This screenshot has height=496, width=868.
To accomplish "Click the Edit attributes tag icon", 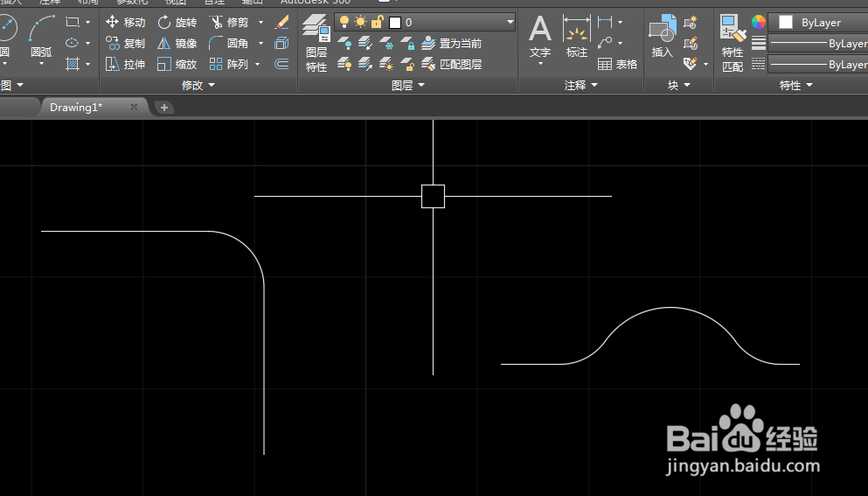I will (x=691, y=64).
